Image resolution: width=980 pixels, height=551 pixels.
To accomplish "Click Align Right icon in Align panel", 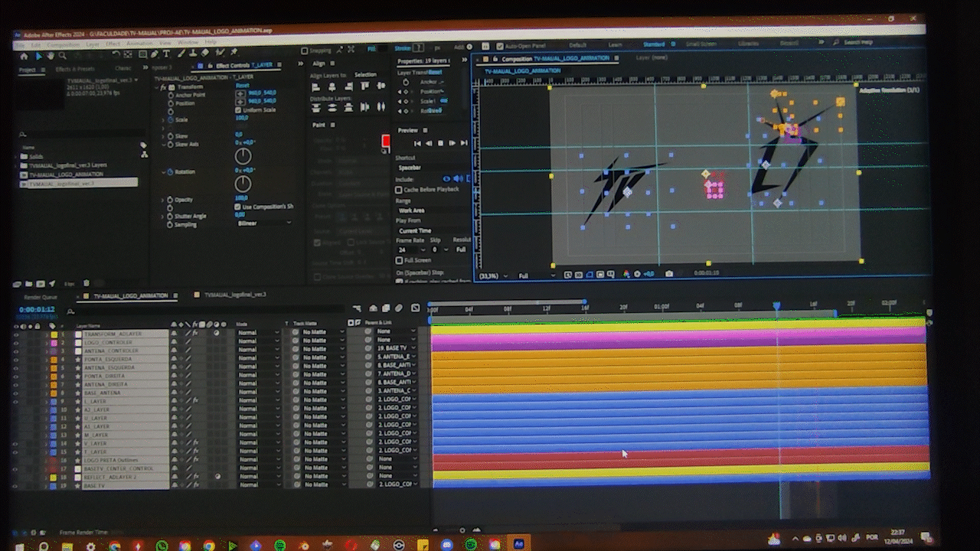I will tap(348, 87).
